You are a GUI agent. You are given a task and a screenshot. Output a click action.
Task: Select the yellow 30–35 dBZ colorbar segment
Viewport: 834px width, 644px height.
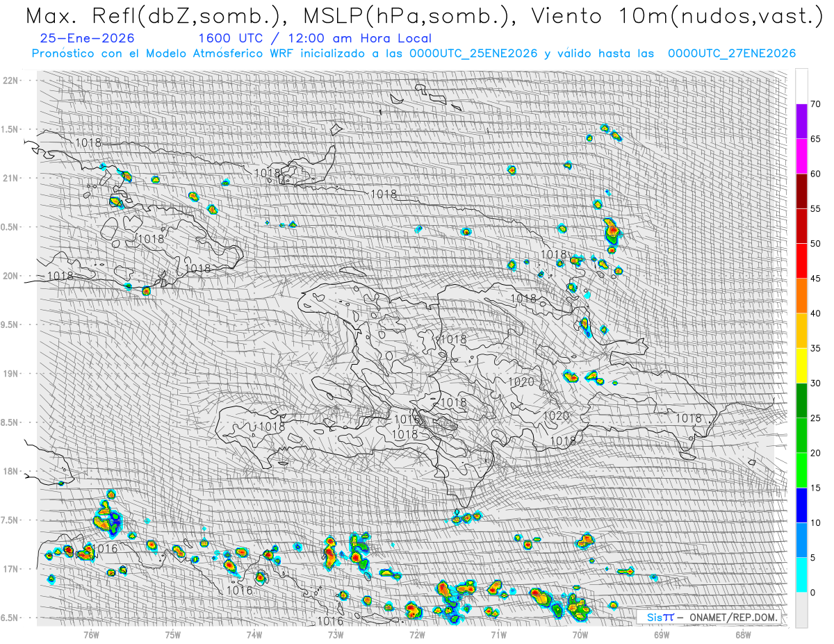coord(801,365)
